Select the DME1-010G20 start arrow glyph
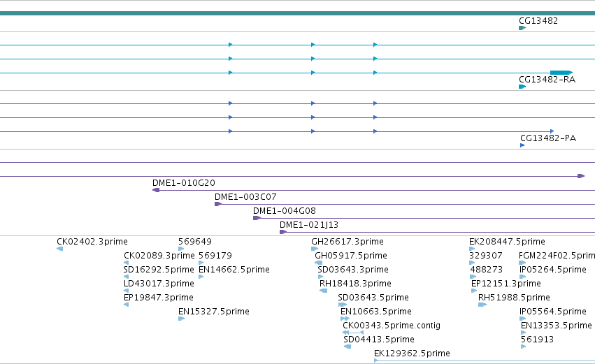This screenshot has width=595, height=364. click(x=156, y=190)
